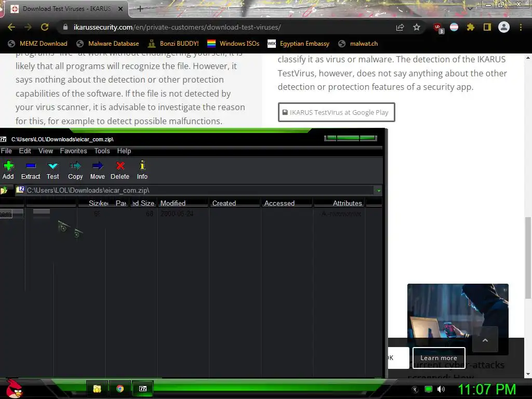Open the 7-Zip Edit menu

tap(25, 151)
